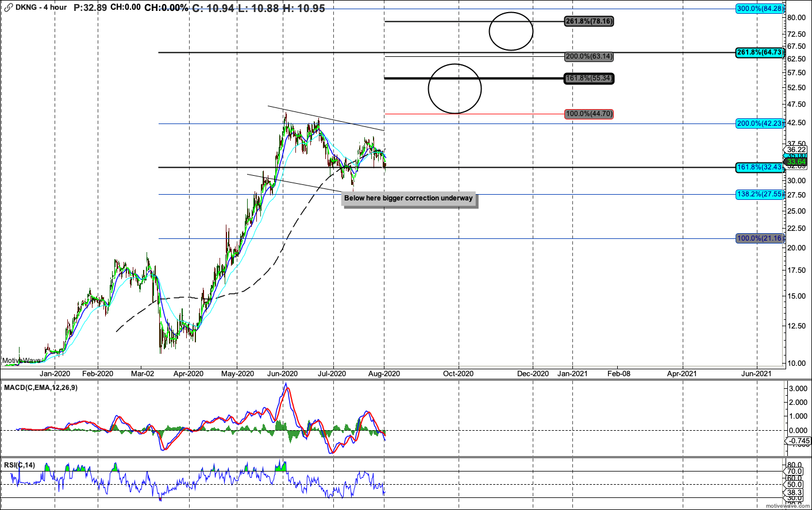The height and width of the screenshot is (510, 812).
Task: Click the Jun-2020 date axis label
Action: (282, 373)
